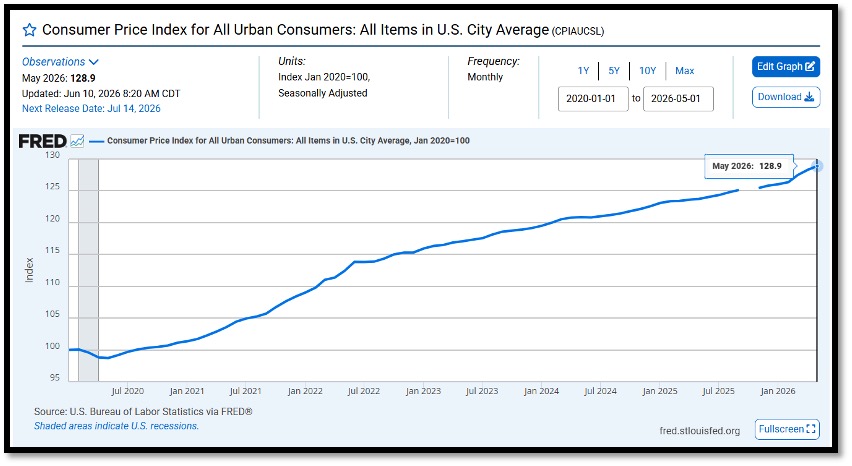Click the 'Seasonally Adjusted' units text
Image resolution: width=852 pixels, height=466 pixels.
coord(323,93)
